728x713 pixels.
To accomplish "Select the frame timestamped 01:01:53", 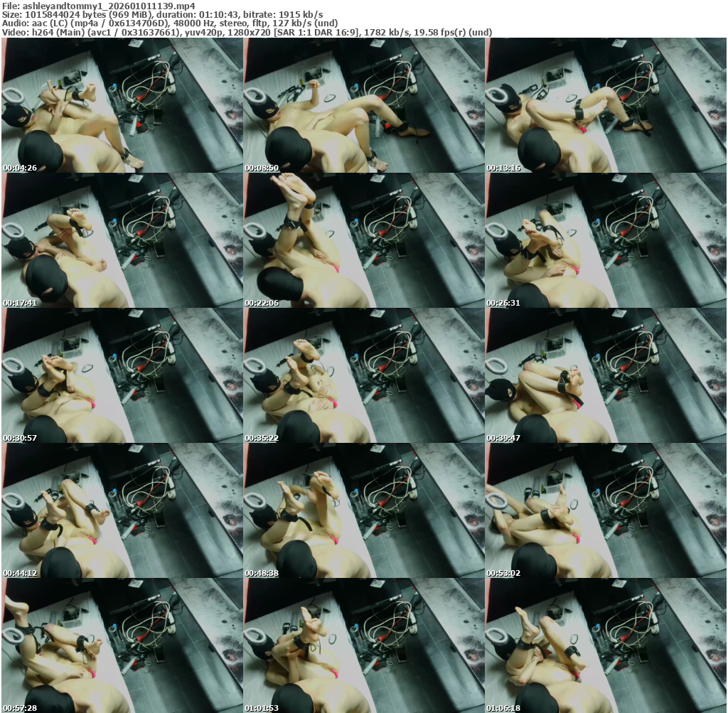I will point(363,645).
